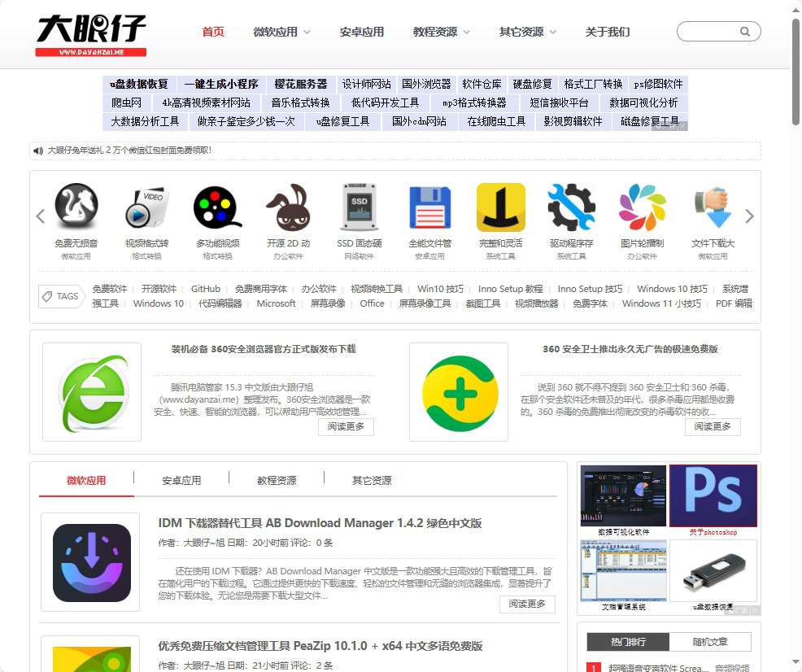Screen dimensions: 802x672
Task: Open the 全能文件管 floppy disk icon
Action: [x=429, y=207]
